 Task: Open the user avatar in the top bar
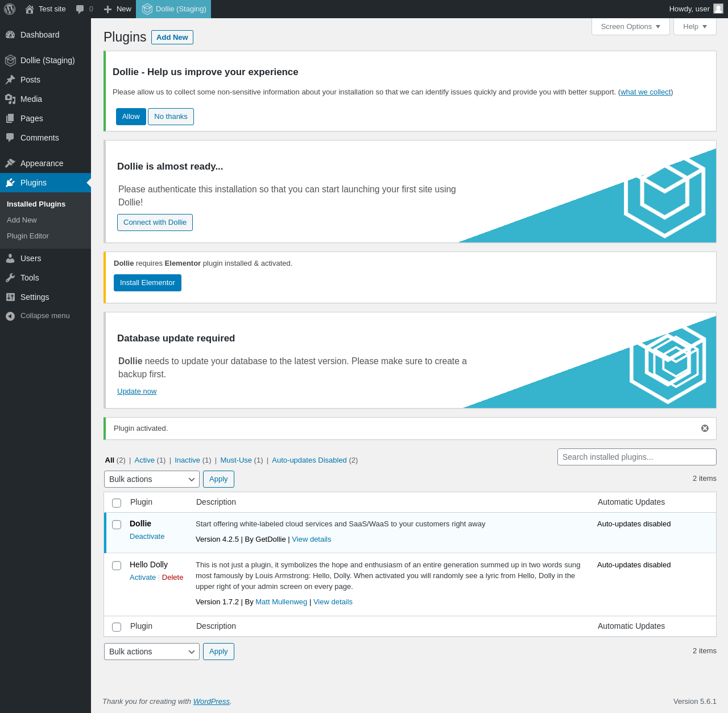click(718, 9)
